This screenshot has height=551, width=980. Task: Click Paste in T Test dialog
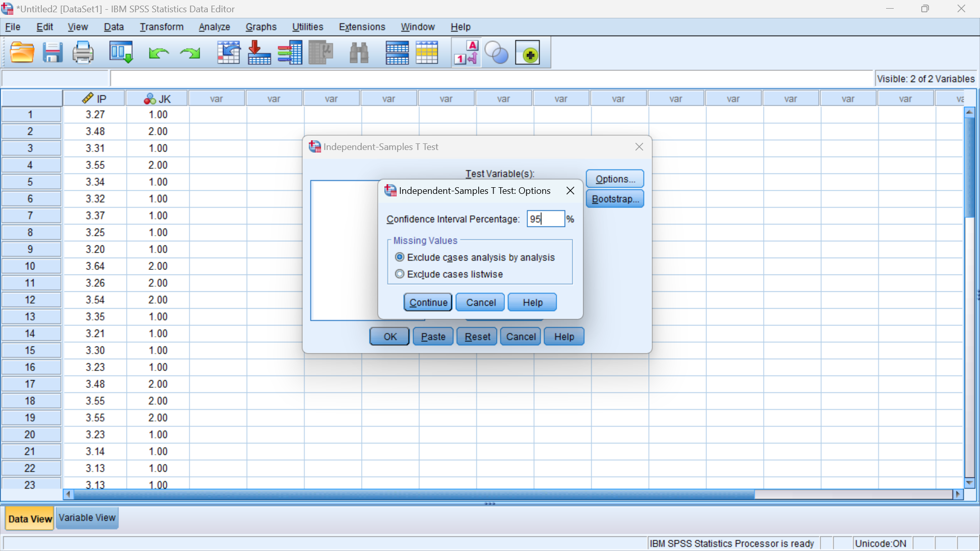433,337
